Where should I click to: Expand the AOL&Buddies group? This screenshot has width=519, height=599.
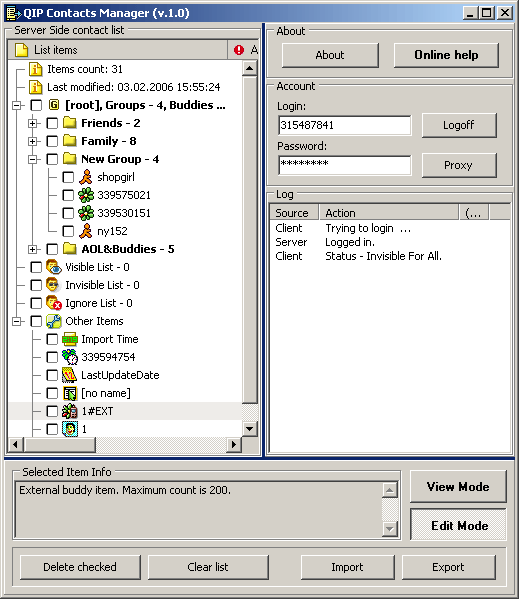coord(33,249)
